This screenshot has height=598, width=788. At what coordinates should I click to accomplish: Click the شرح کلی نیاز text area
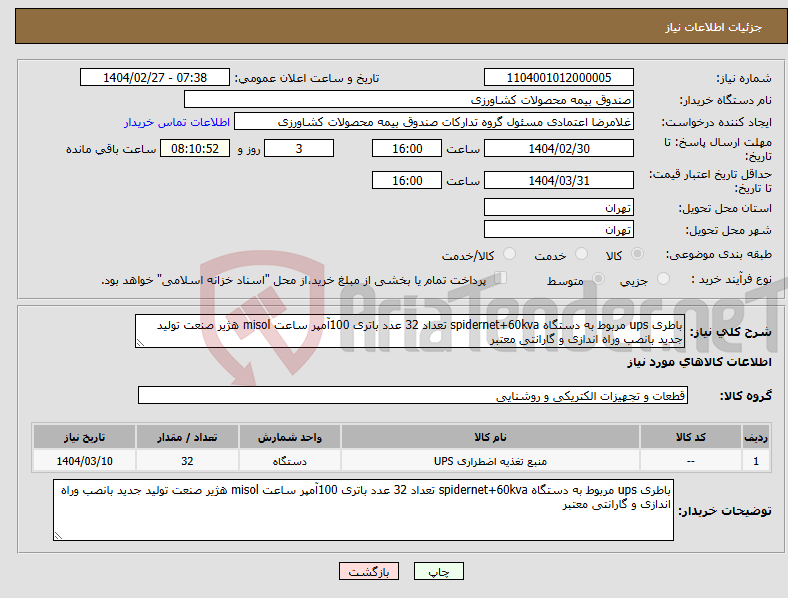coord(410,331)
